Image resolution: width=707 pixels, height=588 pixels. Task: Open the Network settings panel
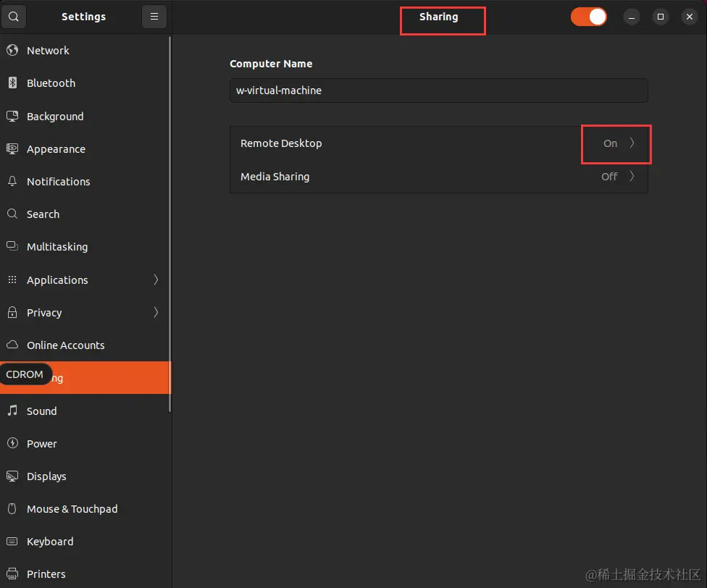coord(85,50)
